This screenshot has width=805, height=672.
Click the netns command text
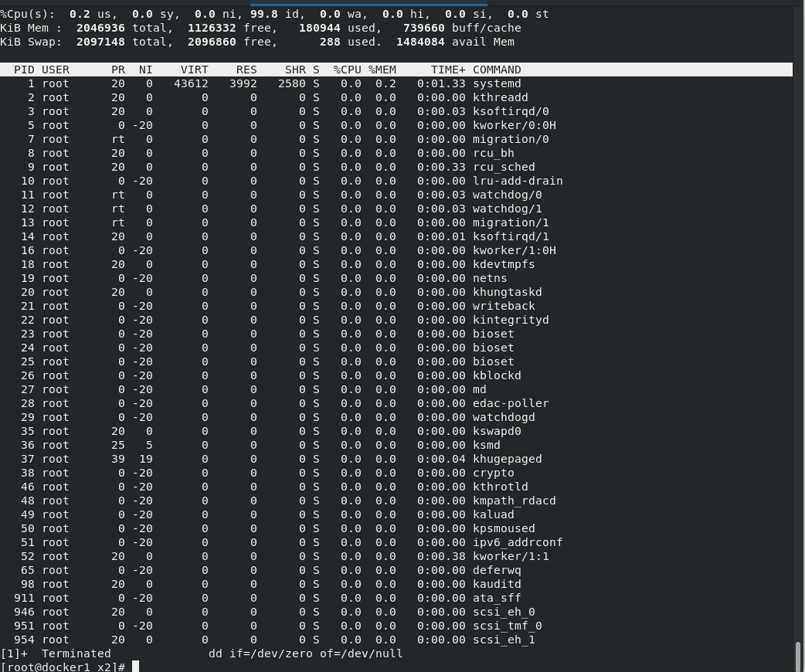490,278
